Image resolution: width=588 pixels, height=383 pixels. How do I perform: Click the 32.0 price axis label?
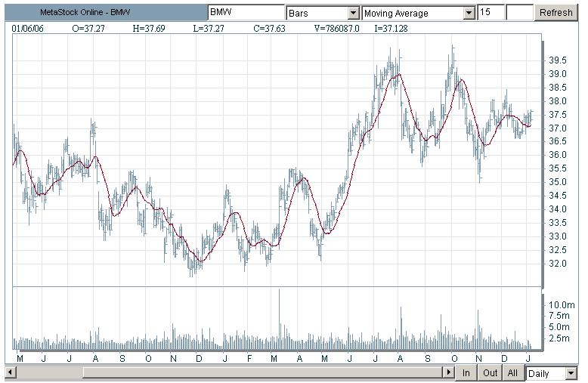coord(558,264)
